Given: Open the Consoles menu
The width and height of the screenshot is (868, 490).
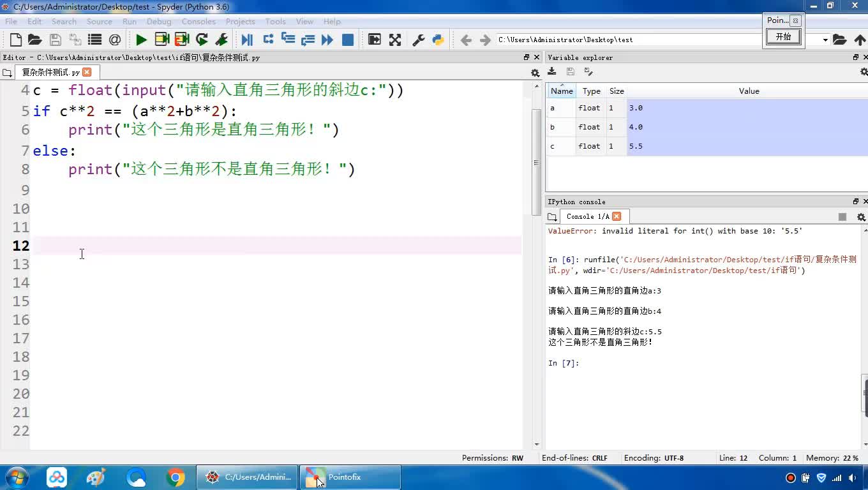Looking at the screenshot, I should tap(198, 21).
